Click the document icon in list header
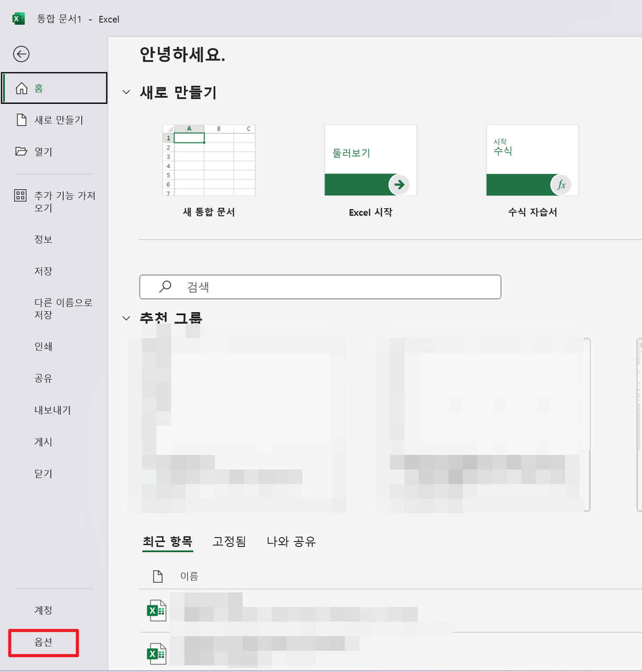The height and width of the screenshot is (672, 642). tap(158, 576)
